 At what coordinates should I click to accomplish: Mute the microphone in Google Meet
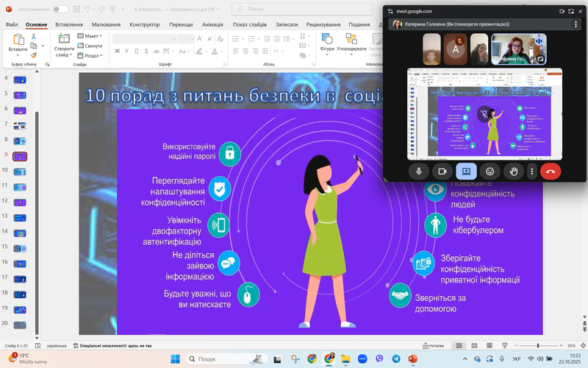[x=419, y=171]
